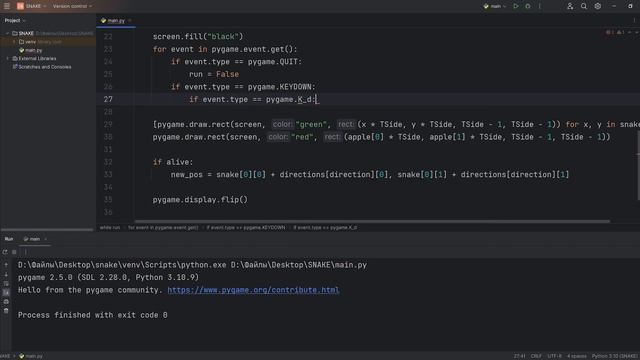Click the "run = False" statement
This screenshot has width=640, height=360.
pyautogui.click(x=214, y=74)
